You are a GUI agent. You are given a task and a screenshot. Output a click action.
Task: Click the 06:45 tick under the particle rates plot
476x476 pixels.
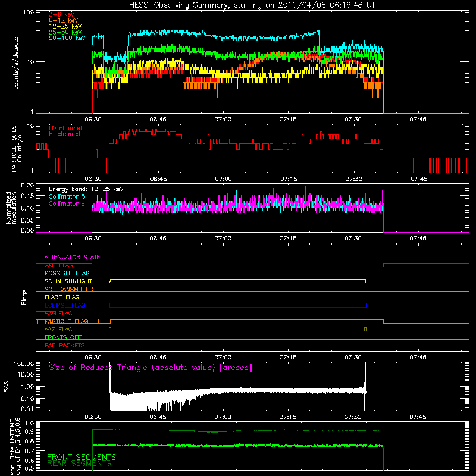click(158, 179)
